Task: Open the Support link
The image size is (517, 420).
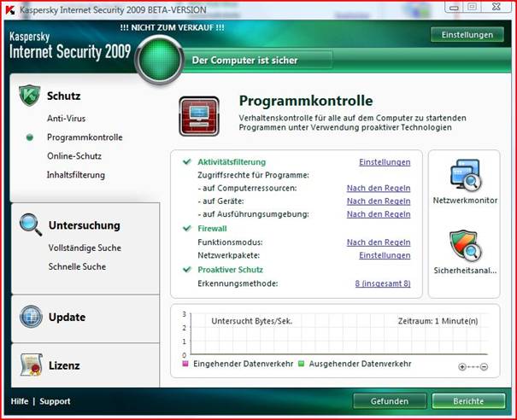Action: coord(55,401)
